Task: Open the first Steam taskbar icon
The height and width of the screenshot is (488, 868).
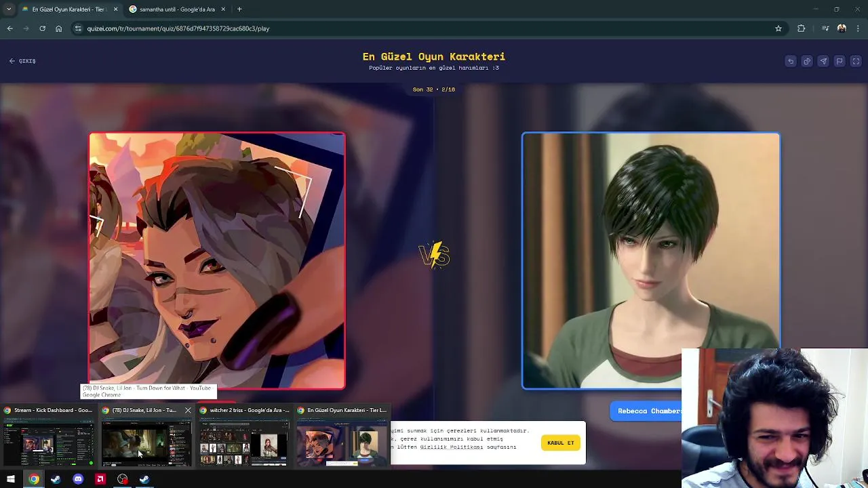Action: point(56,479)
